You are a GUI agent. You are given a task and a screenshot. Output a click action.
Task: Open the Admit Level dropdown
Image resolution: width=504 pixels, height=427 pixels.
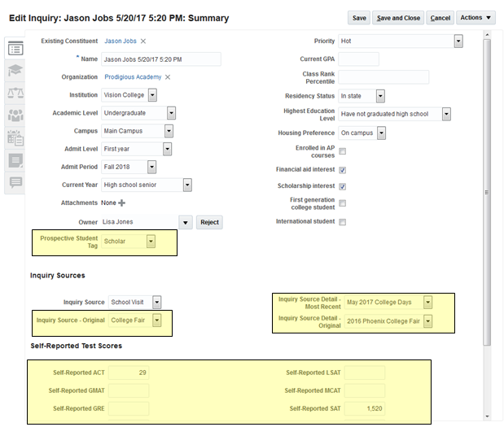click(167, 149)
